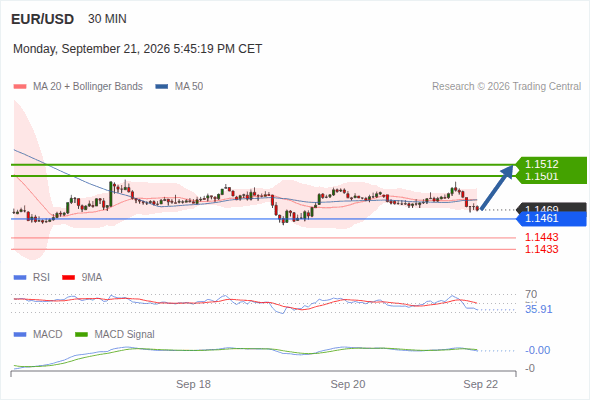
Task: Click the Sep 20 date axis marker
Action: 348,384
